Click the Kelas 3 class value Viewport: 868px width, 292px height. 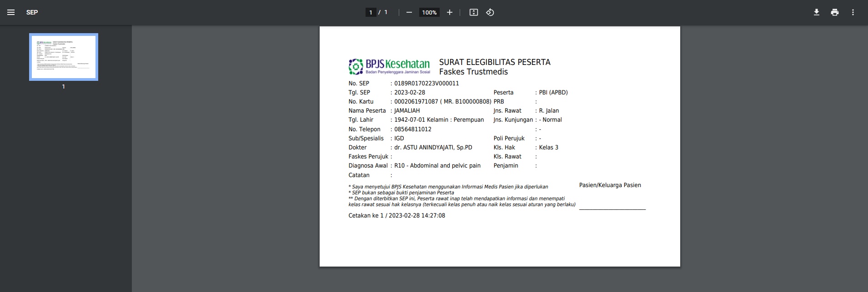(x=549, y=148)
